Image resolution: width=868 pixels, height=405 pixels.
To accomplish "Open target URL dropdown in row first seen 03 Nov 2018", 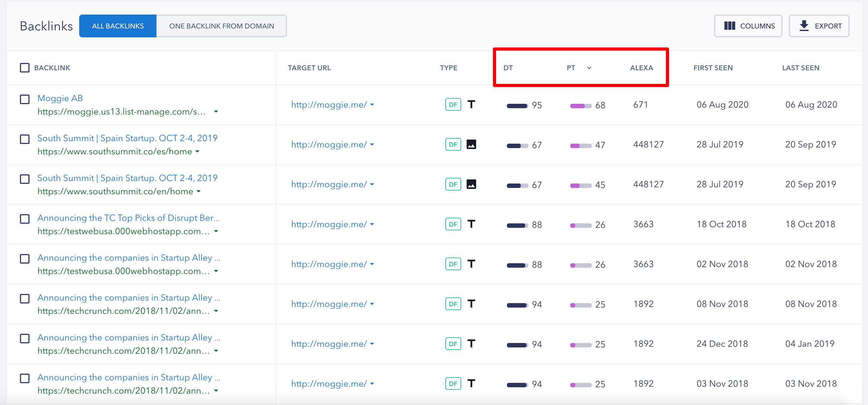I will (x=372, y=384).
